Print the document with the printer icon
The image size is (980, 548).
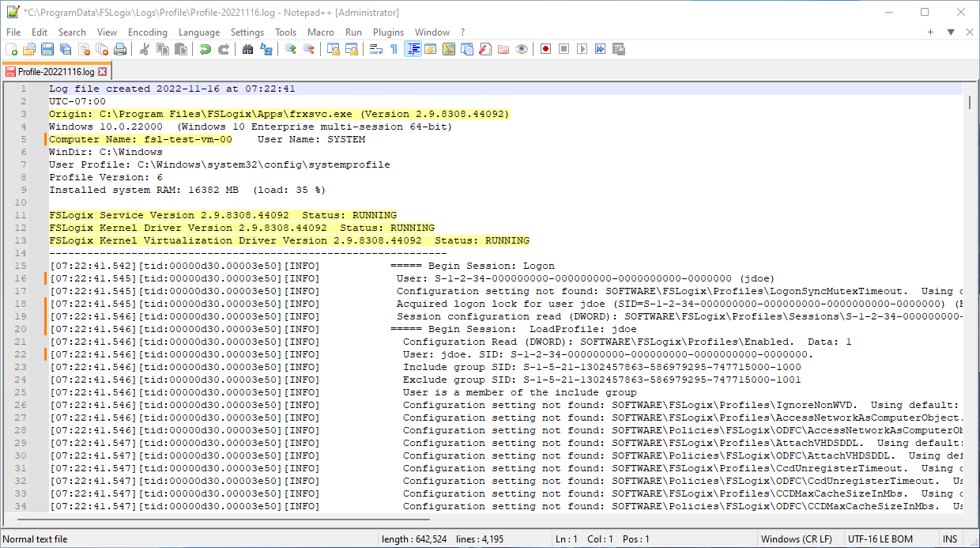(120, 49)
